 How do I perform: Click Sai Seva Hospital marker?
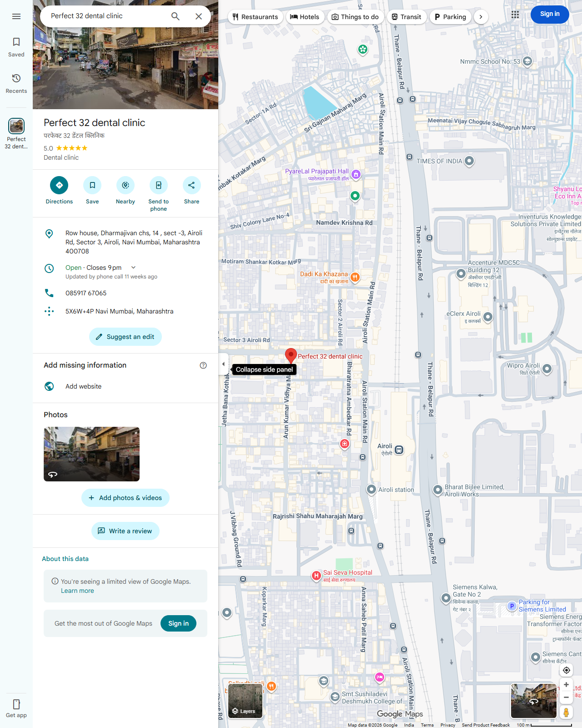[x=316, y=576]
